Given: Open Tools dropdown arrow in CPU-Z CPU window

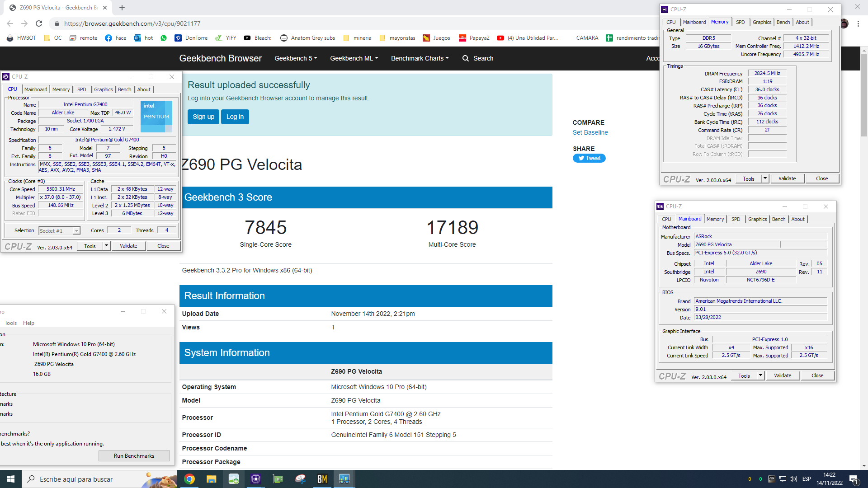Looking at the screenshot, I should 106,246.
